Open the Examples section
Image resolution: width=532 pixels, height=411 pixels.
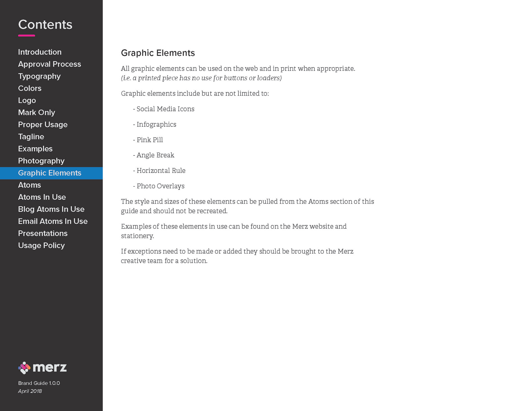coord(35,149)
